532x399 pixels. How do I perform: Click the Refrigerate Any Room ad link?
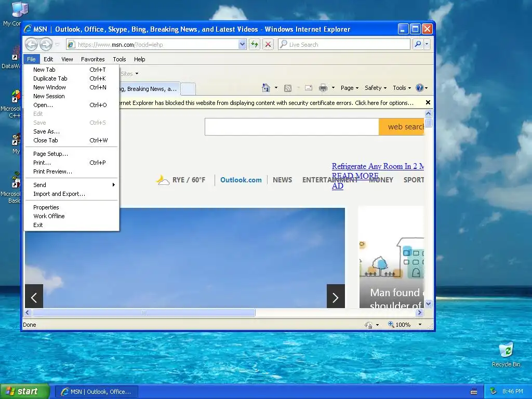pos(378,166)
